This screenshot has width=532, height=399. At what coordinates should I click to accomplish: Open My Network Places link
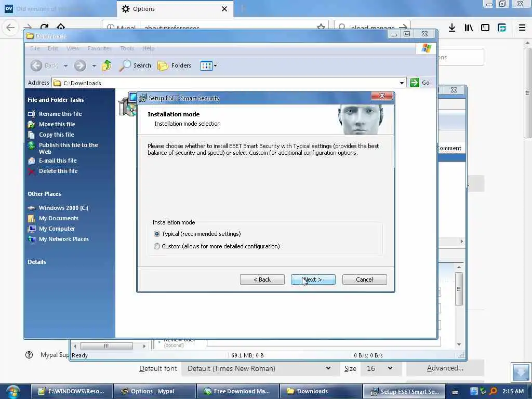(x=64, y=239)
